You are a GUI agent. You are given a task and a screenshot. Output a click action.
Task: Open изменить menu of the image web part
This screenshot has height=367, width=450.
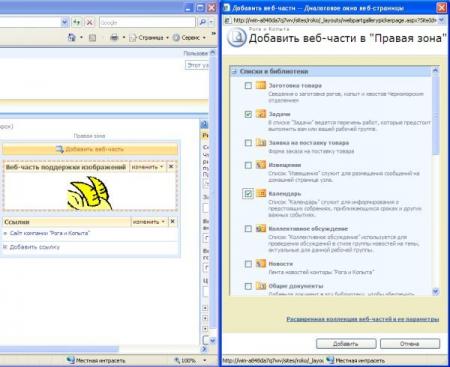[x=147, y=167]
